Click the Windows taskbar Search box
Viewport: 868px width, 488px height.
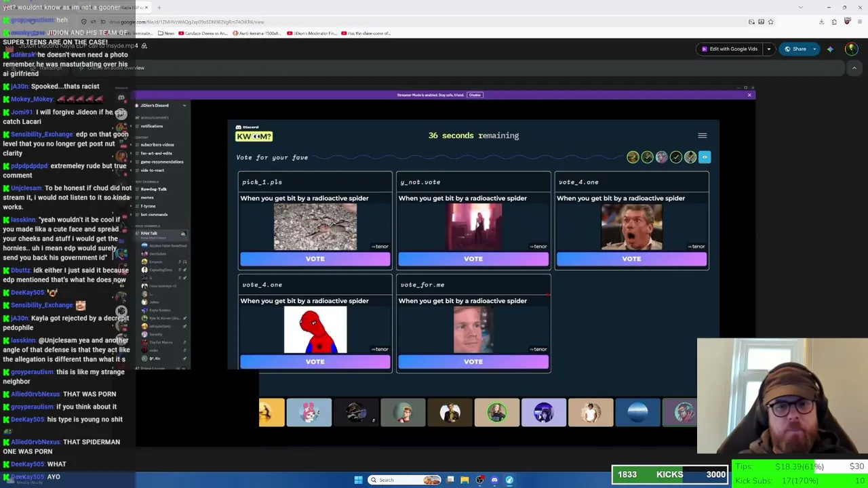[404, 481]
